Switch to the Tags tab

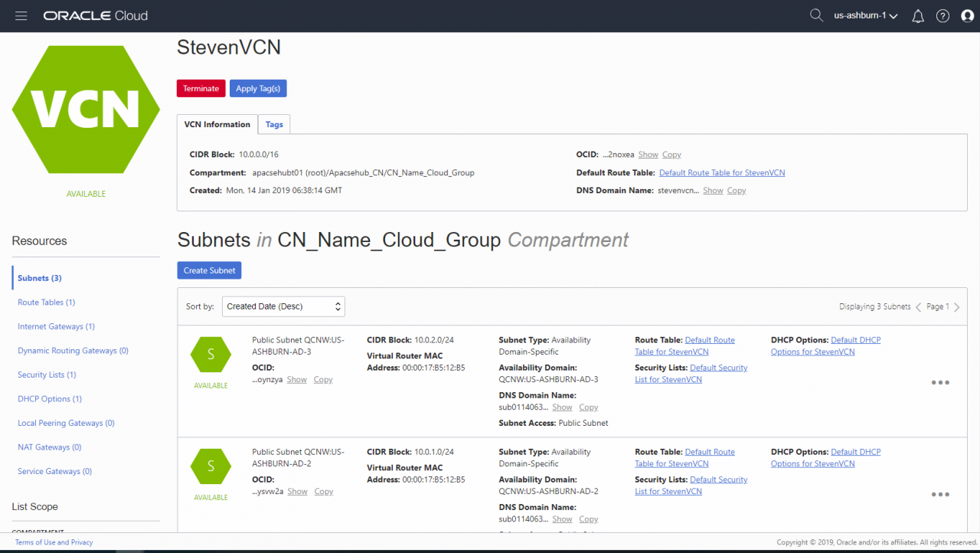tap(274, 123)
